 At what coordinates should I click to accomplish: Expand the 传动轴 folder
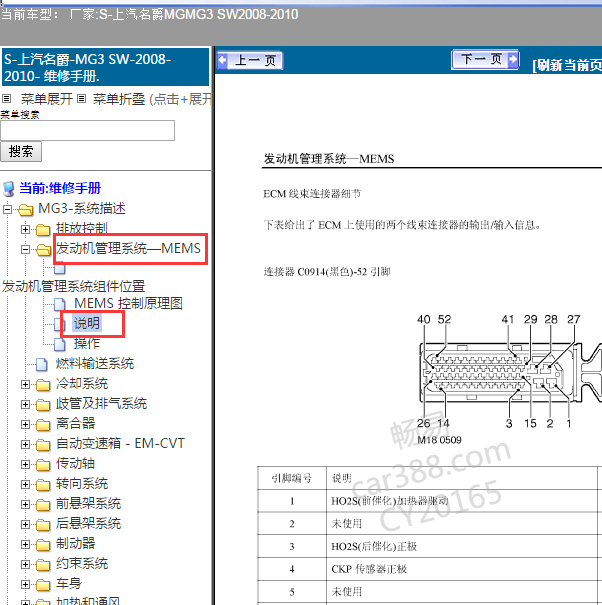click(x=25, y=464)
